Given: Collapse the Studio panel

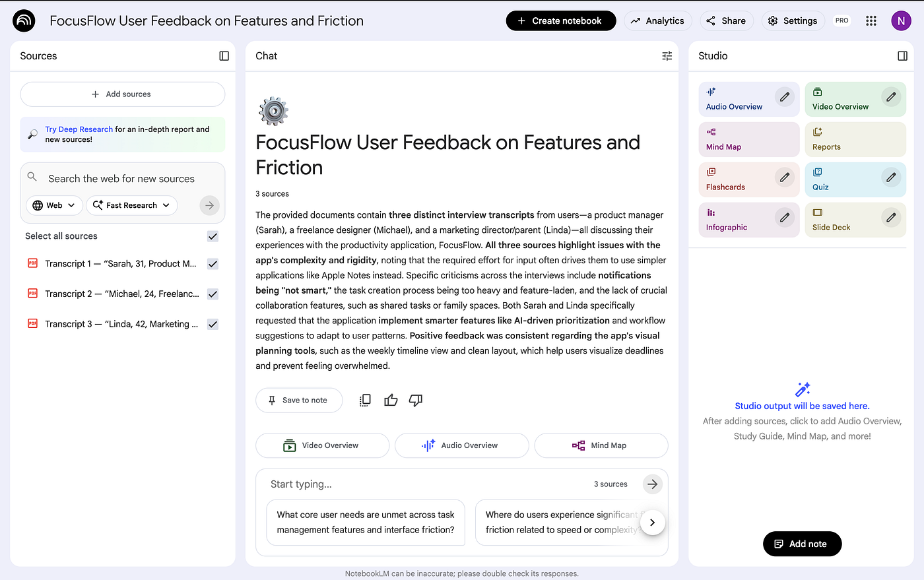Looking at the screenshot, I should point(902,56).
